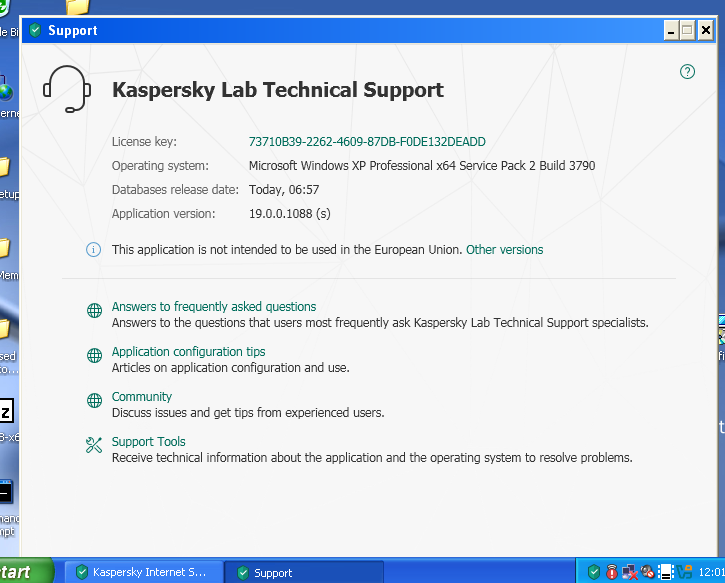This screenshot has height=583, width=725.
Task: Click the VMware Tools tray icon
Action: click(x=684, y=572)
